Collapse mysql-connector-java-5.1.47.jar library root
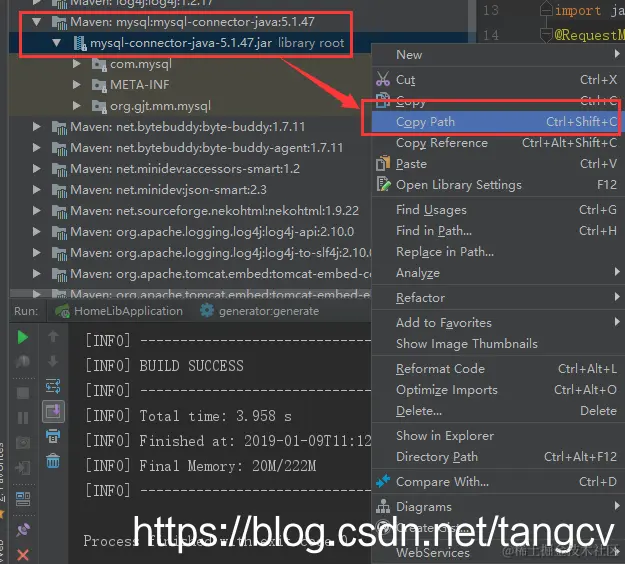 57,43
